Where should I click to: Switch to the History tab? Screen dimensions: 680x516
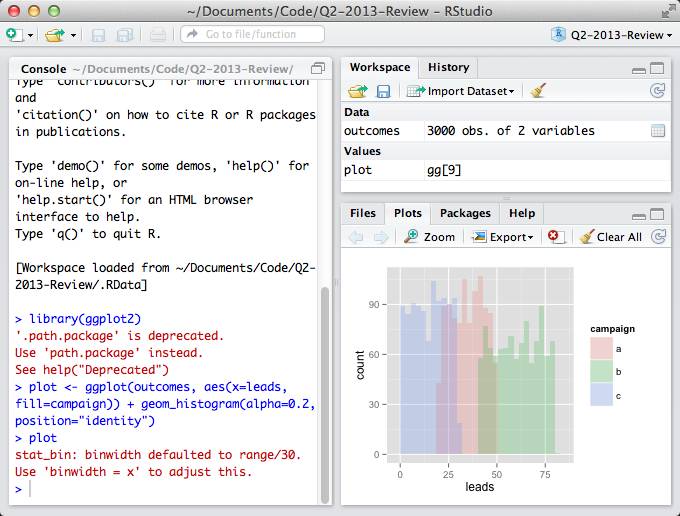pyautogui.click(x=448, y=67)
